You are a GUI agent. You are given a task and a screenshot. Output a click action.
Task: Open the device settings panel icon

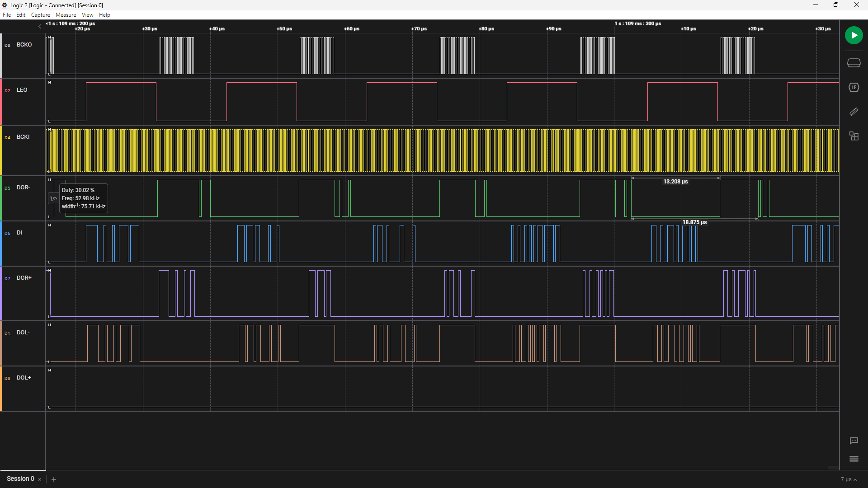[x=854, y=63]
